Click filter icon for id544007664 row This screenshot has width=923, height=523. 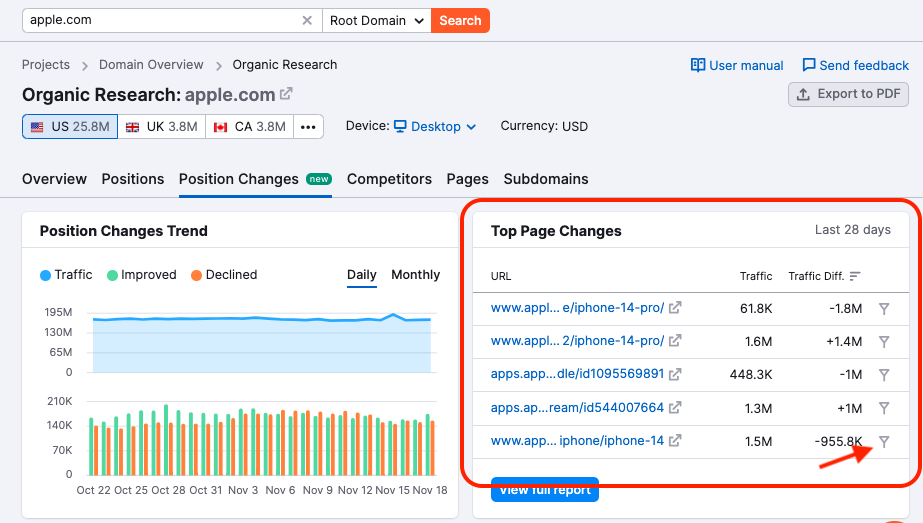tap(884, 408)
